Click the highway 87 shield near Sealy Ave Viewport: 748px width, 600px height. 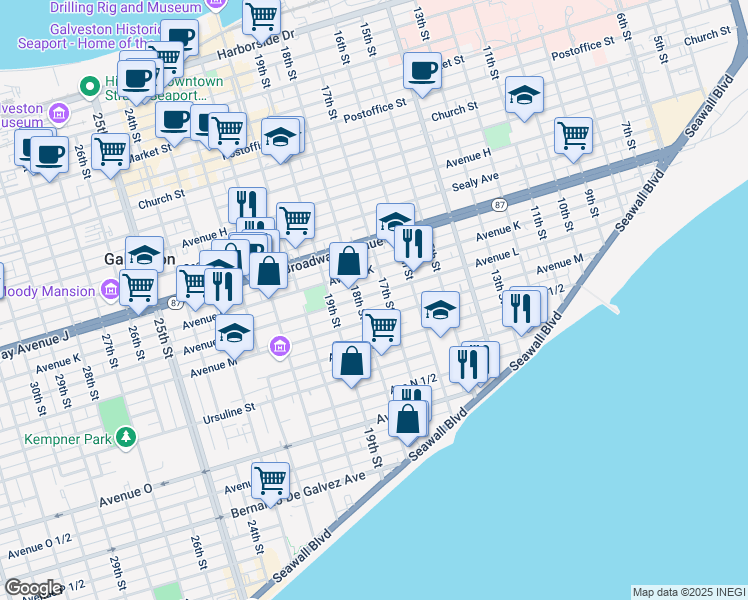click(499, 205)
